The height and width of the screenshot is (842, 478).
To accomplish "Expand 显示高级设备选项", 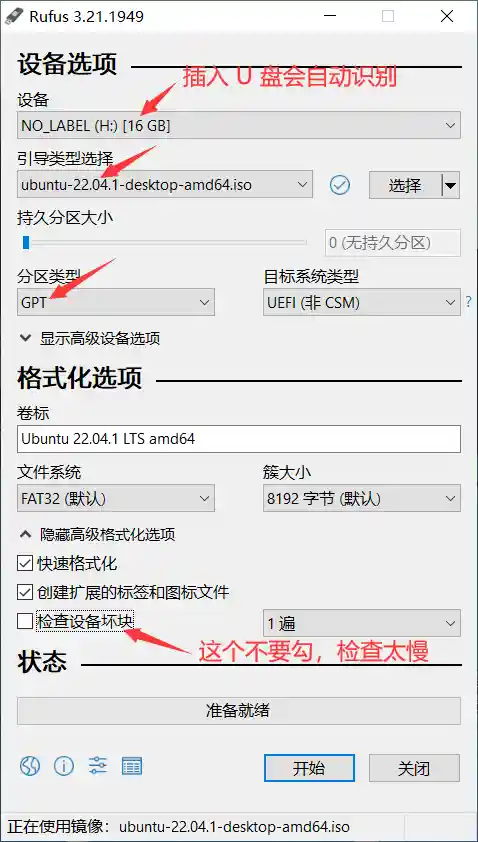I will point(90,339).
